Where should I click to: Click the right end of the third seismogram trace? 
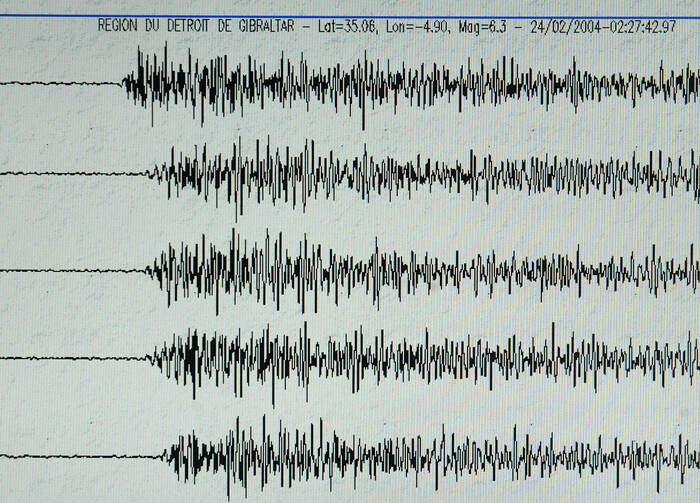(693, 270)
